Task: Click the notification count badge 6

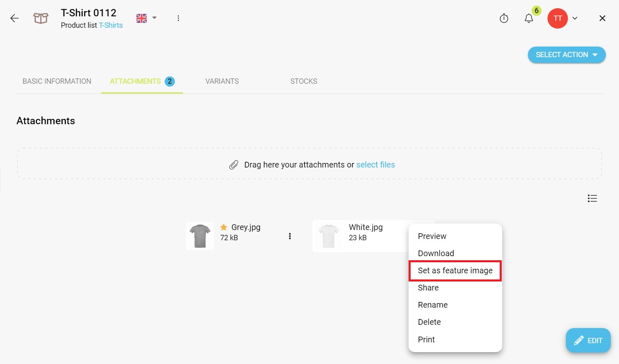Action: [536, 11]
